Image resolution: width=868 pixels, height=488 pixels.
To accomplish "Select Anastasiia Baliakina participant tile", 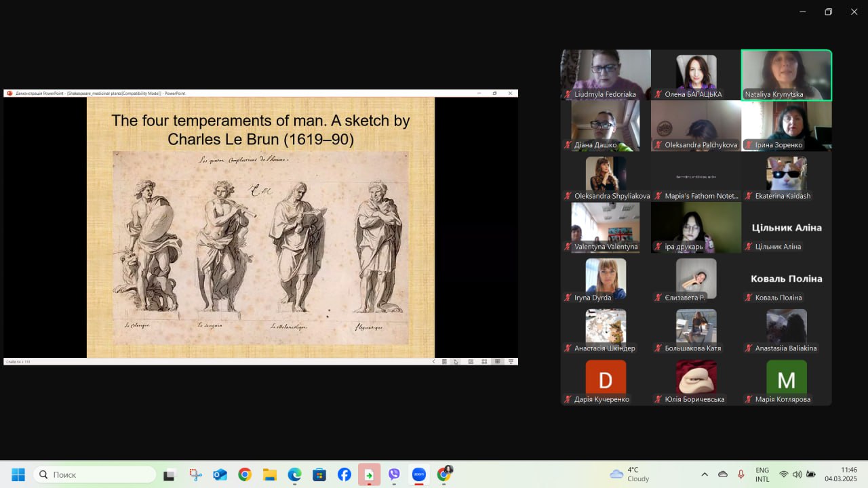I will tap(787, 329).
